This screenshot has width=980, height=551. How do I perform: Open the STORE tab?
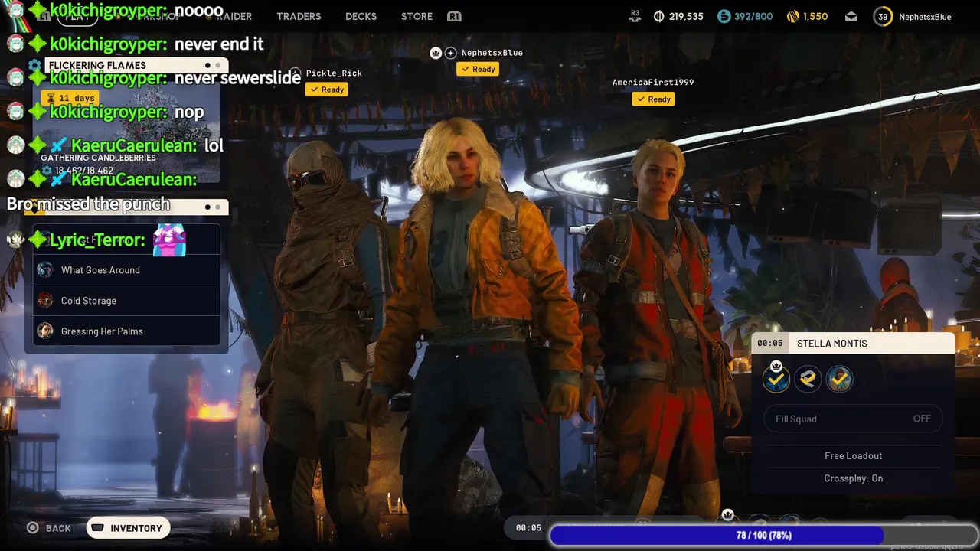[416, 16]
